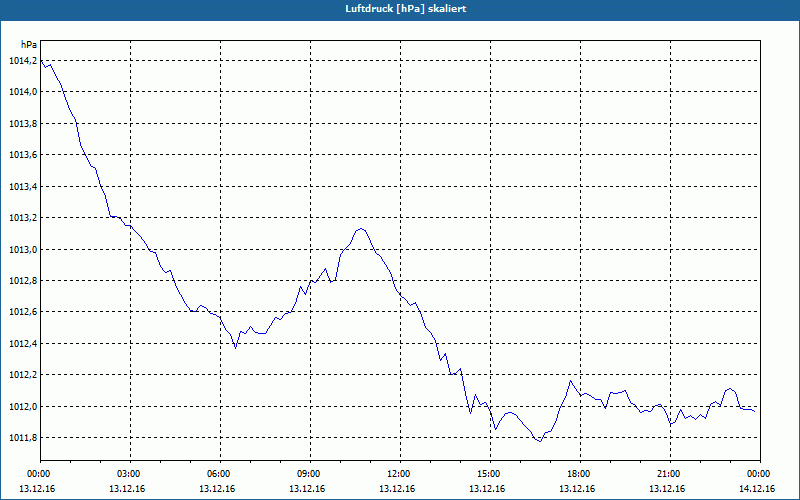Screen dimensions: 800x500
Task: Select the '1014,0' pressure axis label
Action: 23,92
